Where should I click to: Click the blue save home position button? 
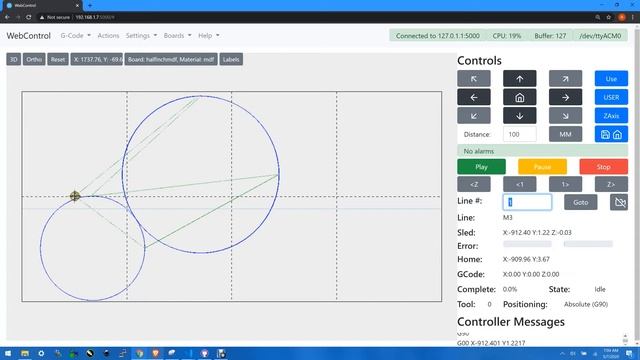point(611,134)
